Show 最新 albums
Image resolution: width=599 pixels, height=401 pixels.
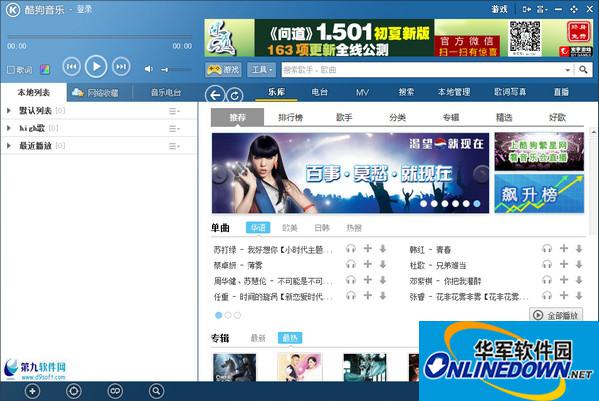(x=258, y=338)
